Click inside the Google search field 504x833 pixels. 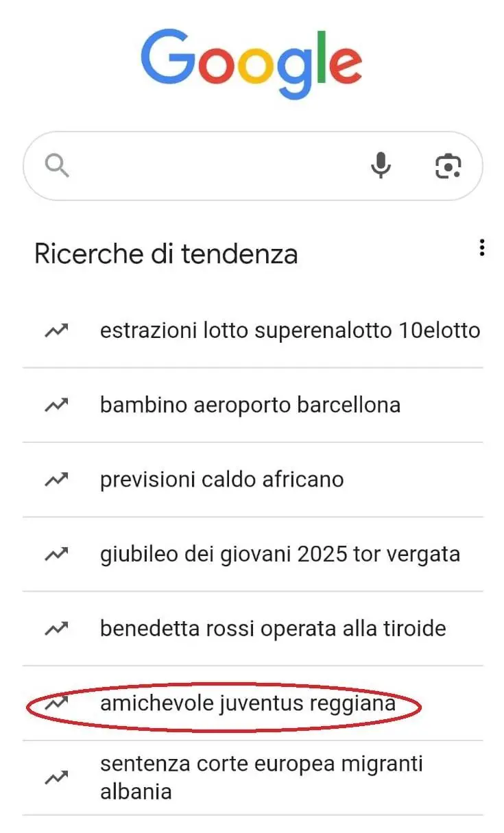(213, 165)
